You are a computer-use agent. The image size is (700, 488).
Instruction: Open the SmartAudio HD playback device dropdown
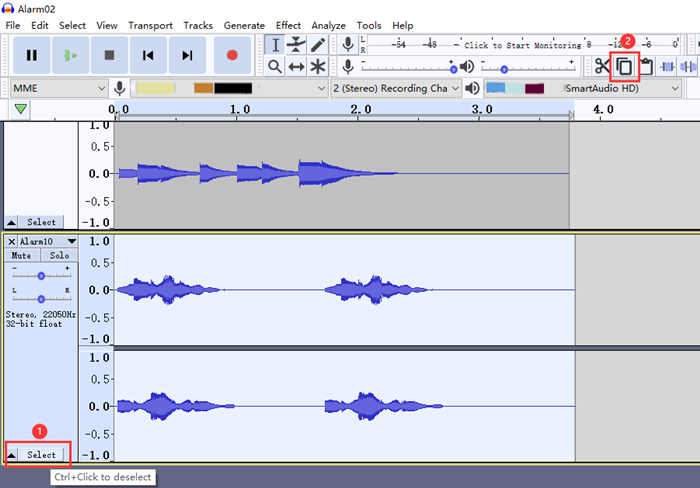point(582,88)
